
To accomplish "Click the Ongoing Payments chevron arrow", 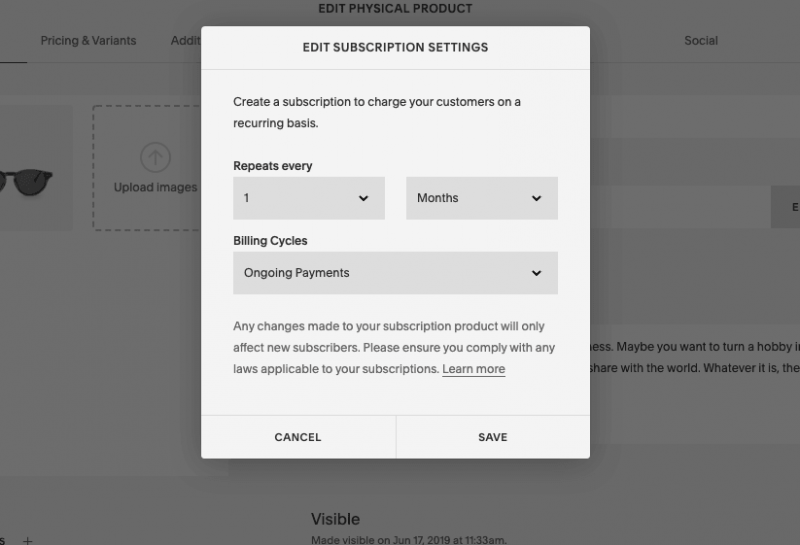I will 536,273.
